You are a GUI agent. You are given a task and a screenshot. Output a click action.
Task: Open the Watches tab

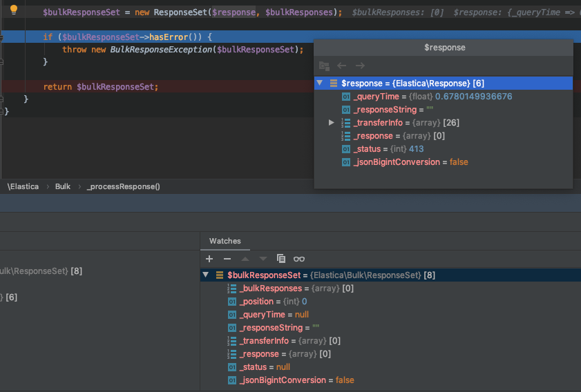(225, 241)
